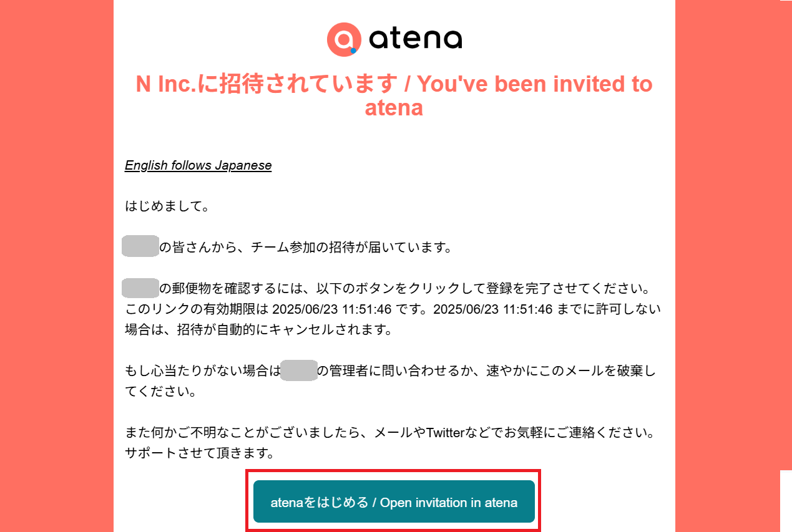Click the coral invitation heading for N Inc.
Viewport: 792px width, 532px height.
(x=394, y=95)
